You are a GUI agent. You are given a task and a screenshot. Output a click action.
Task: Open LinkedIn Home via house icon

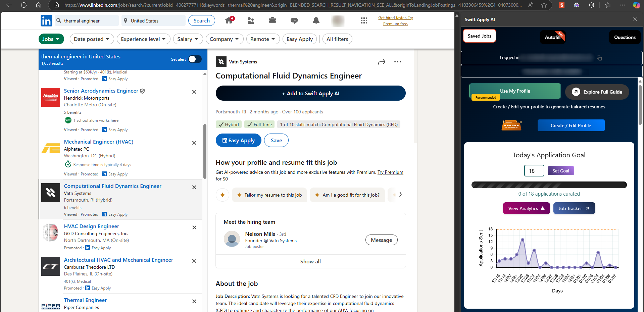click(229, 20)
